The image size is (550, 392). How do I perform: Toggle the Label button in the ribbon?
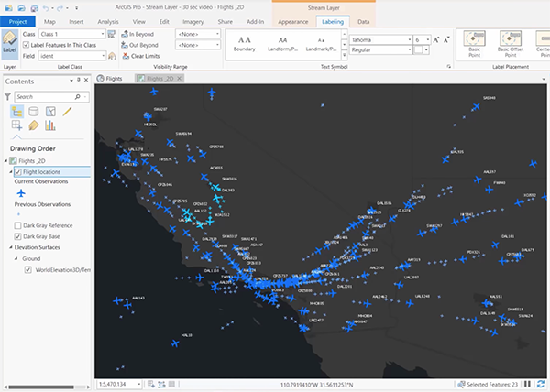(x=10, y=43)
